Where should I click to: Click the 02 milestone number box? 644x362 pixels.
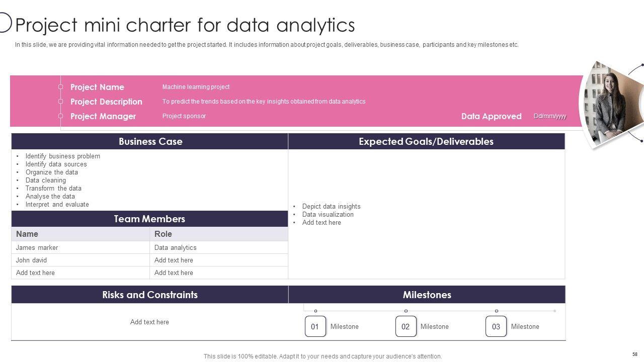[406, 326]
